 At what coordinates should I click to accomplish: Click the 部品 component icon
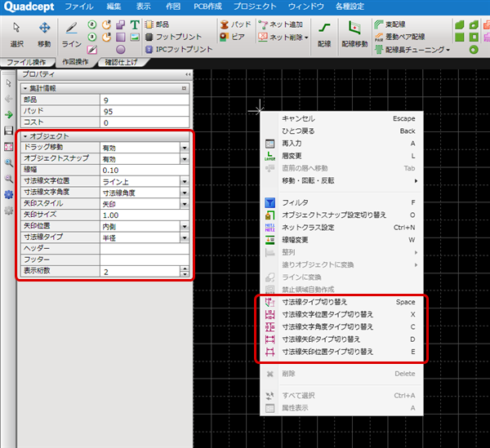(157, 24)
